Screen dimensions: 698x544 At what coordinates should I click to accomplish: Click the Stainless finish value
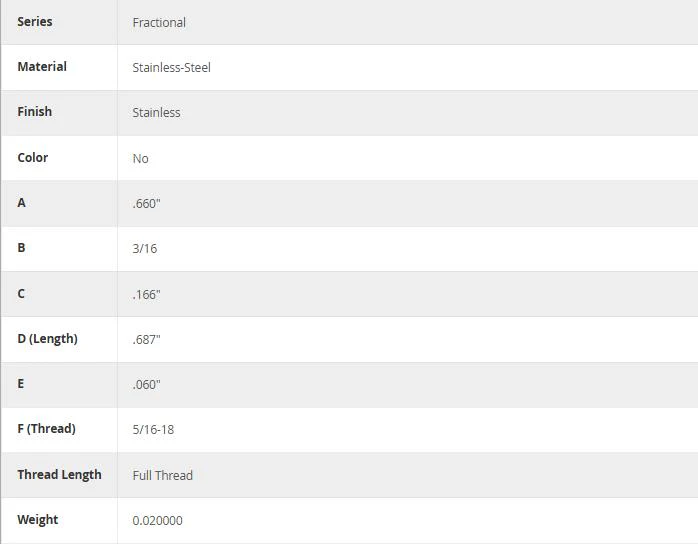(x=156, y=113)
